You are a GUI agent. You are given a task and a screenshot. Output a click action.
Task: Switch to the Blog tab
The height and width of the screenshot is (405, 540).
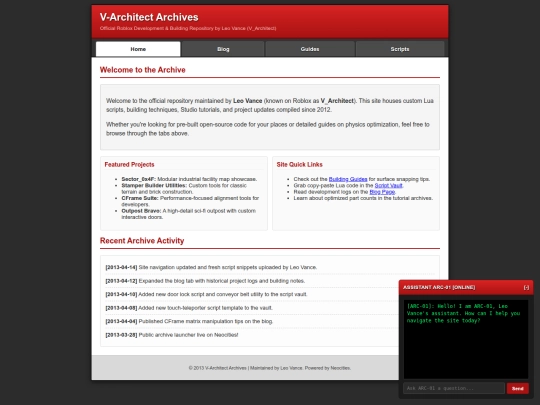[223, 49]
